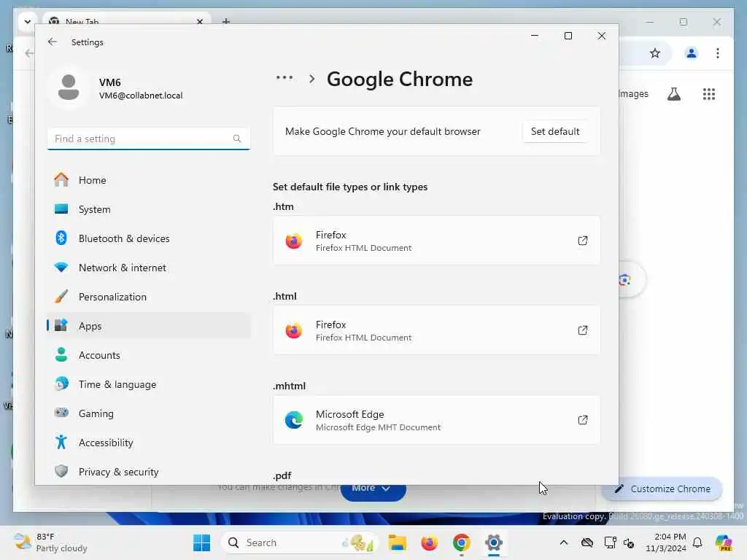Open System settings category

pos(149,209)
